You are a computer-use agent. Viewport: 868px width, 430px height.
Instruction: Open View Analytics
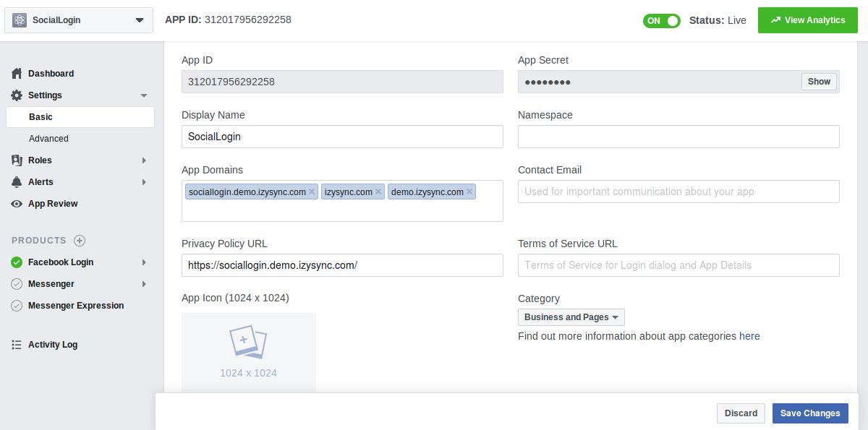click(807, 20)
